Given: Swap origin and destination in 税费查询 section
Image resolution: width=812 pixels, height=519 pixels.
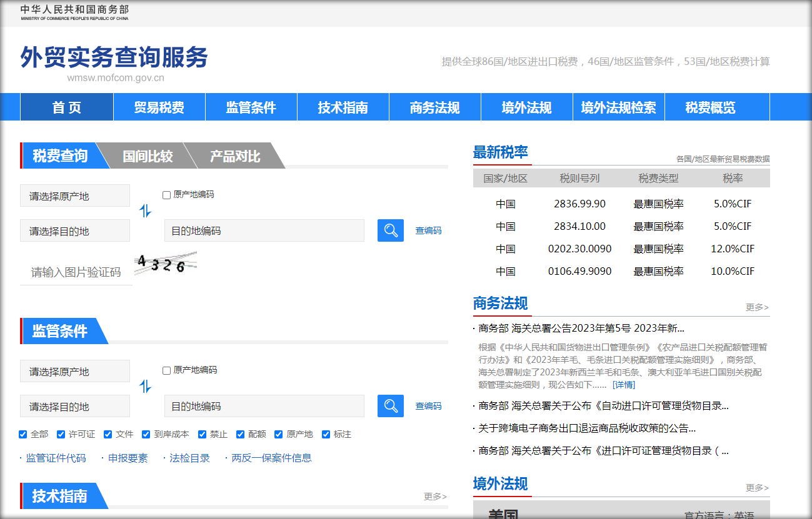Looking at the screenshot, I should (145, 211).
